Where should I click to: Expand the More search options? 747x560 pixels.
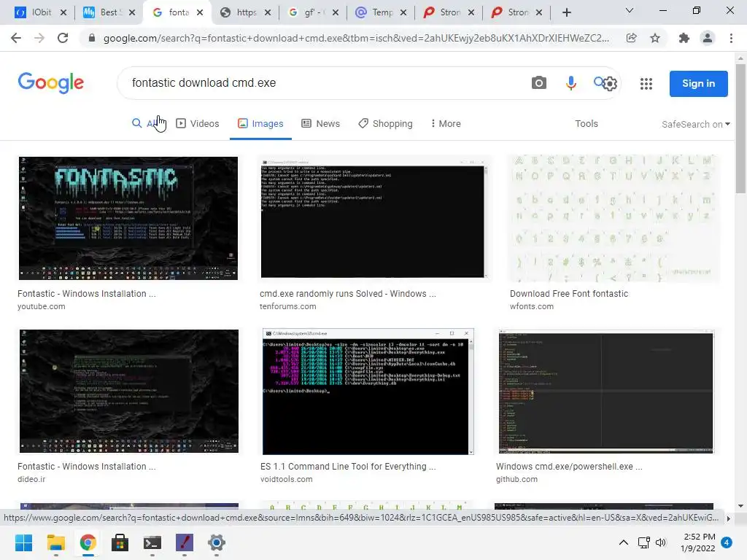click(x=446, y=123)
